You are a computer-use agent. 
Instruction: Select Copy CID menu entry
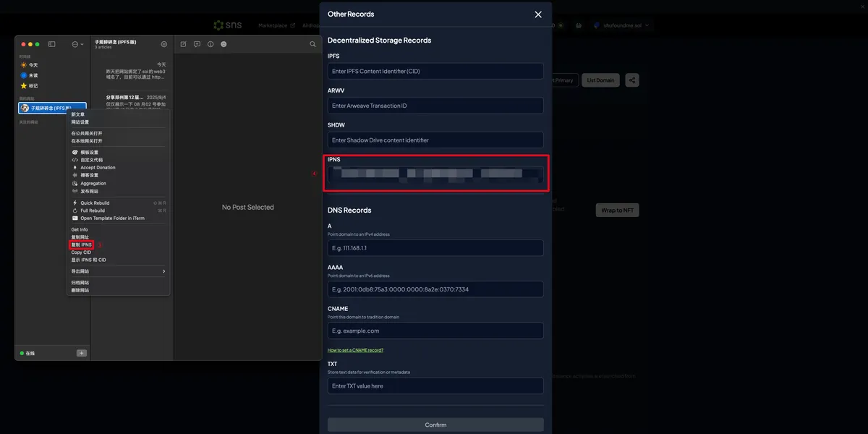(x=81, y=252)
